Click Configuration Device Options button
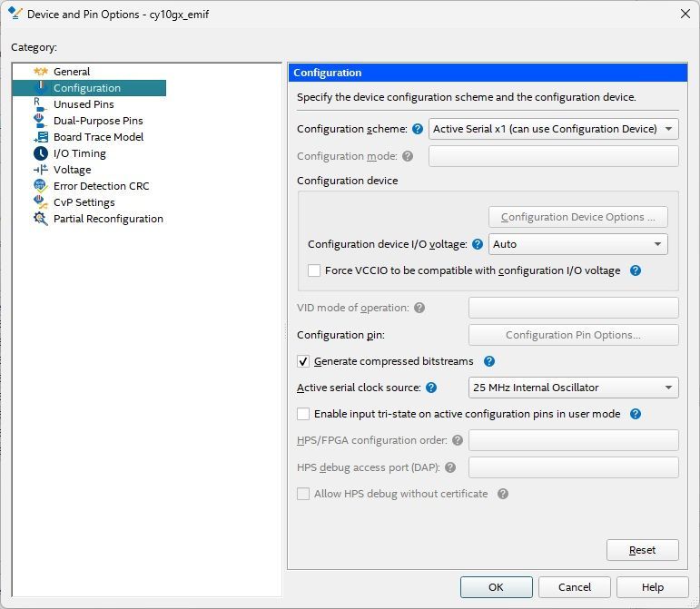 pos(578,217)
